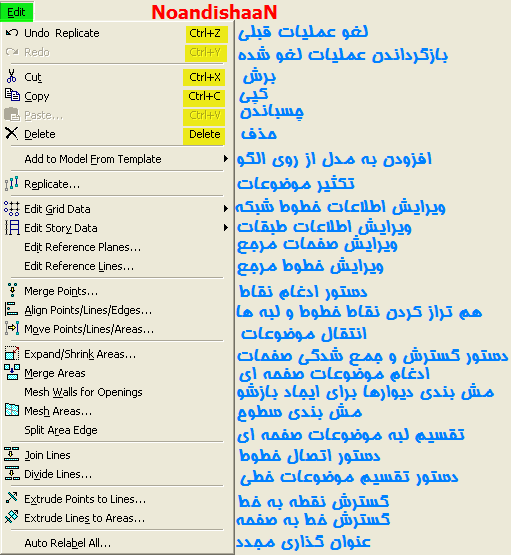Click the Ctrl+C shortcut label

point(205,97)
